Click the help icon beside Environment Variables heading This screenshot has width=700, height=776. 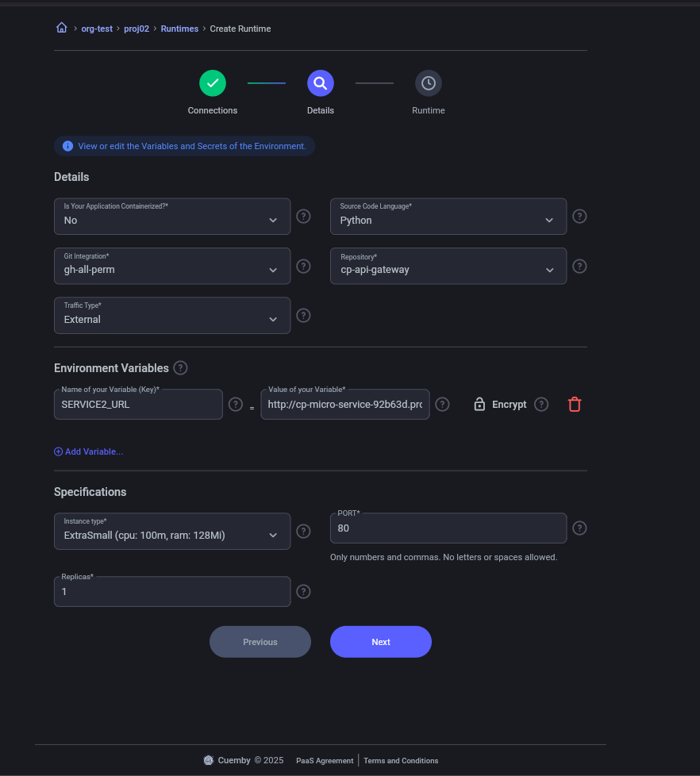pos(180,367)
